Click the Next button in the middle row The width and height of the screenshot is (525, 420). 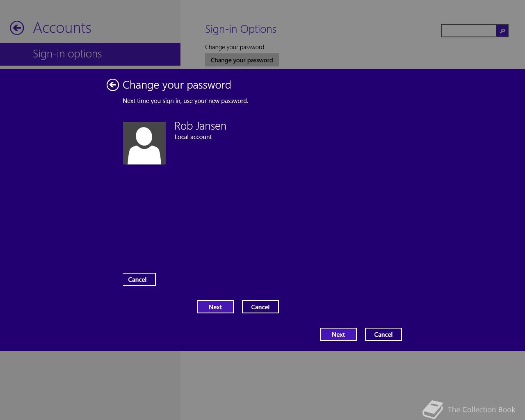pos(215,307)
